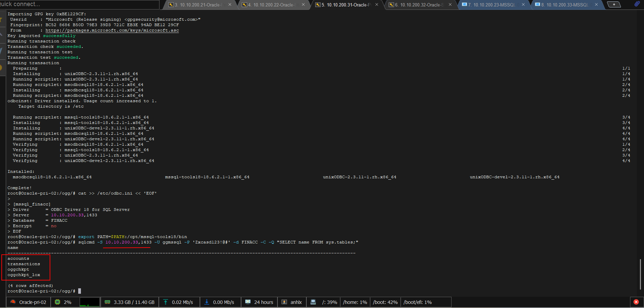
Task: Click the anhlx username status entry
Action: (x=296, y=302)
